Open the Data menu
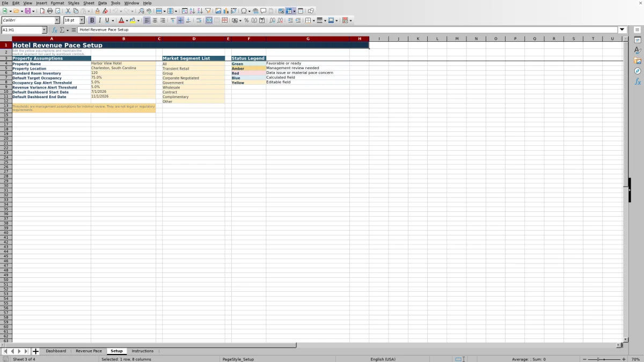Screen dimensions: 644x362 click(102, 3)
